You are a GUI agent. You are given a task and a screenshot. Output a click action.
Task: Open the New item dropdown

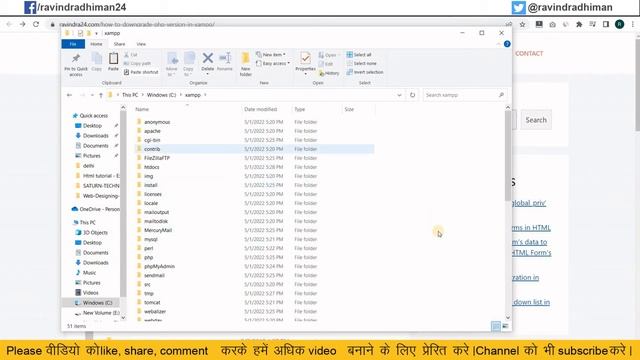click(271, 55)
